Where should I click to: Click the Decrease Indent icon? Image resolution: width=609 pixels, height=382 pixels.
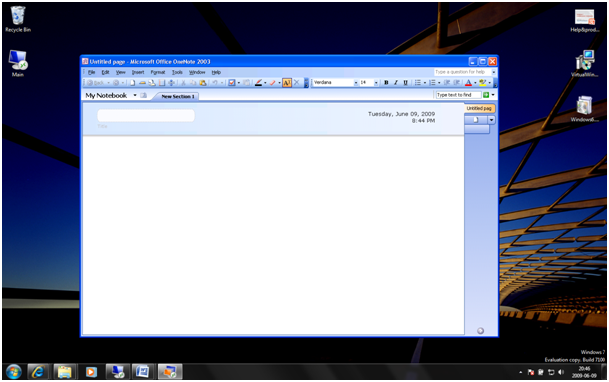click(447, 83)
